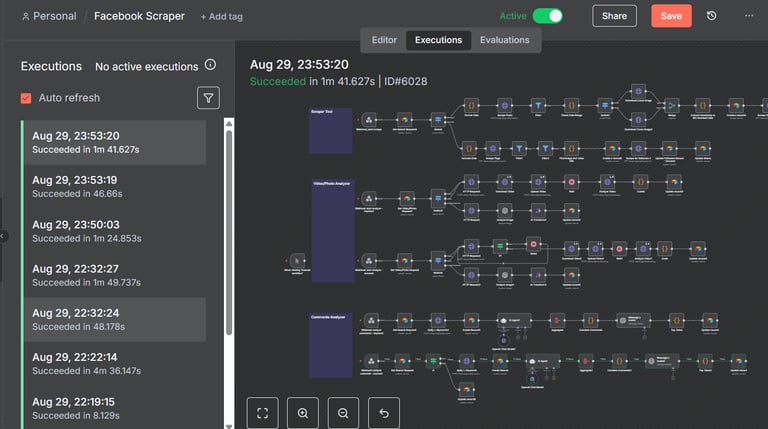Reset the canvas zoom level
The height and width of the screenshot is (429, 768).
tap(384, 413)
